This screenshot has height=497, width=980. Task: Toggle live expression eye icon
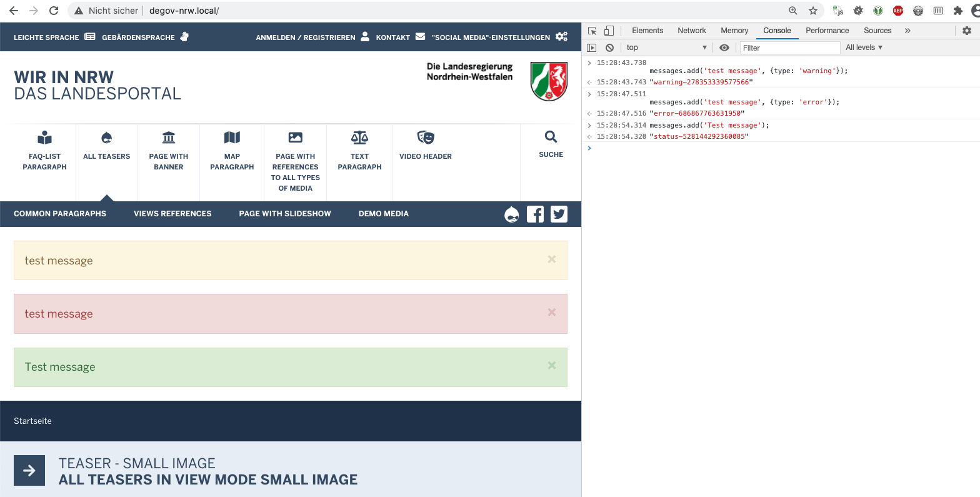tap(724, 48)
